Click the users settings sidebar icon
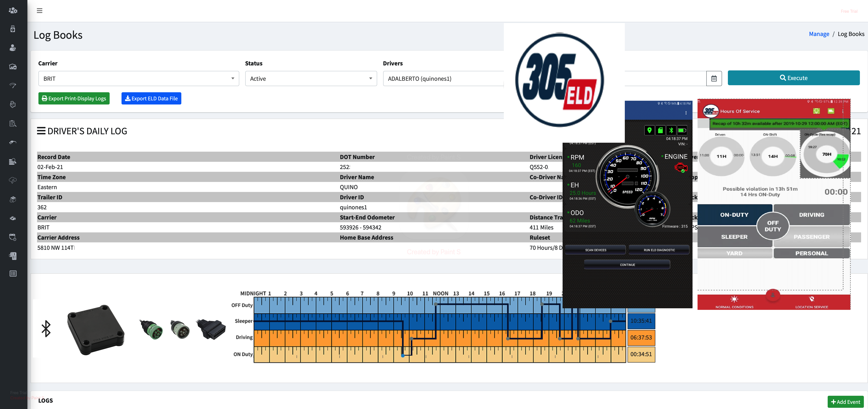Screen dimensions: 868x409 point(13,11)
